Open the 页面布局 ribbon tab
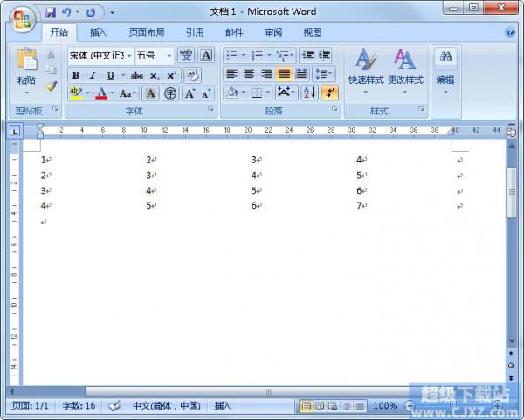 click(146, 32)
